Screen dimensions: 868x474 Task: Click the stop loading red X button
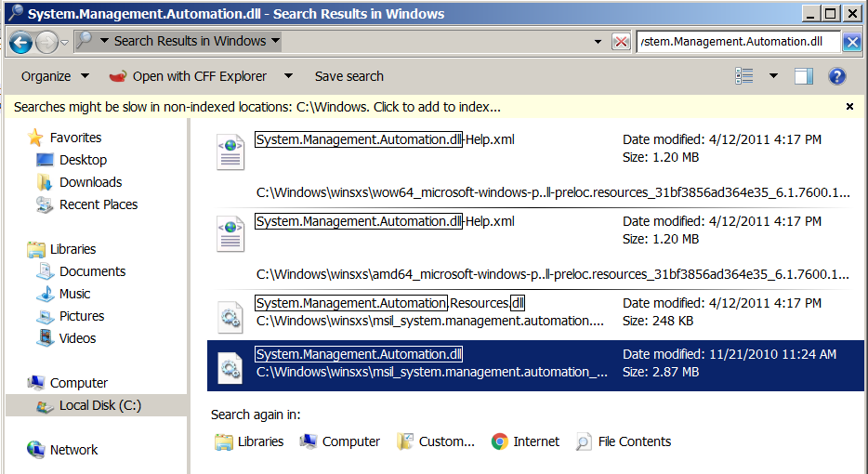[621, 42]
